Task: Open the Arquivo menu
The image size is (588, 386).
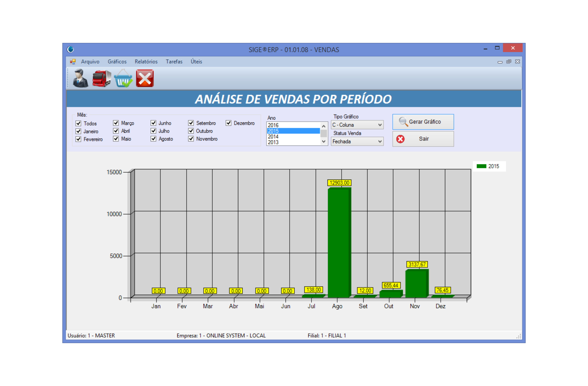Action: coord(90,61)
